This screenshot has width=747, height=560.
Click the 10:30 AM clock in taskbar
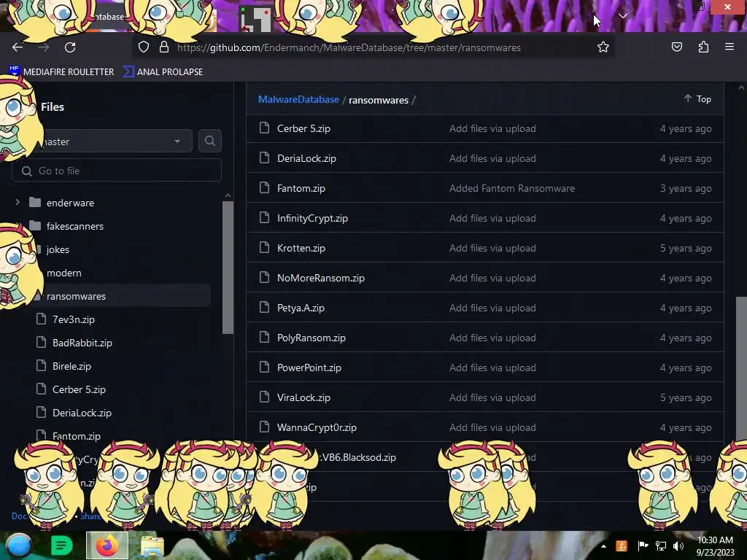[715, 540]
